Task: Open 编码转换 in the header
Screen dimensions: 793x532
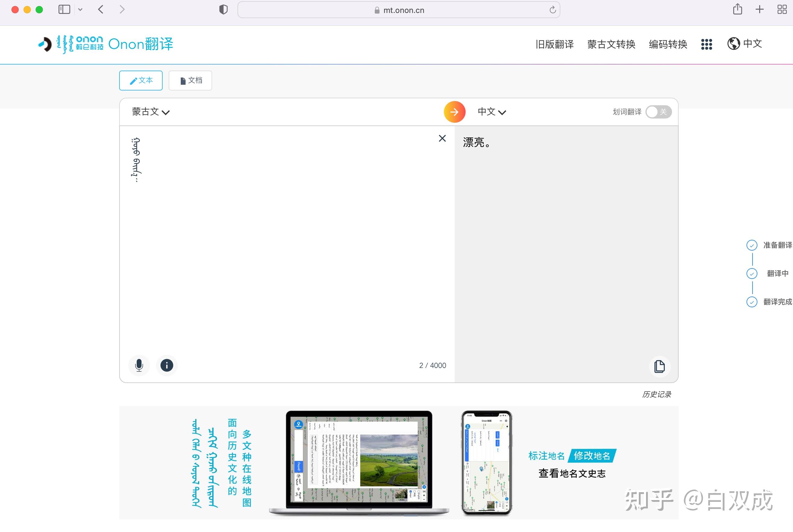Action: click(668, 44)
